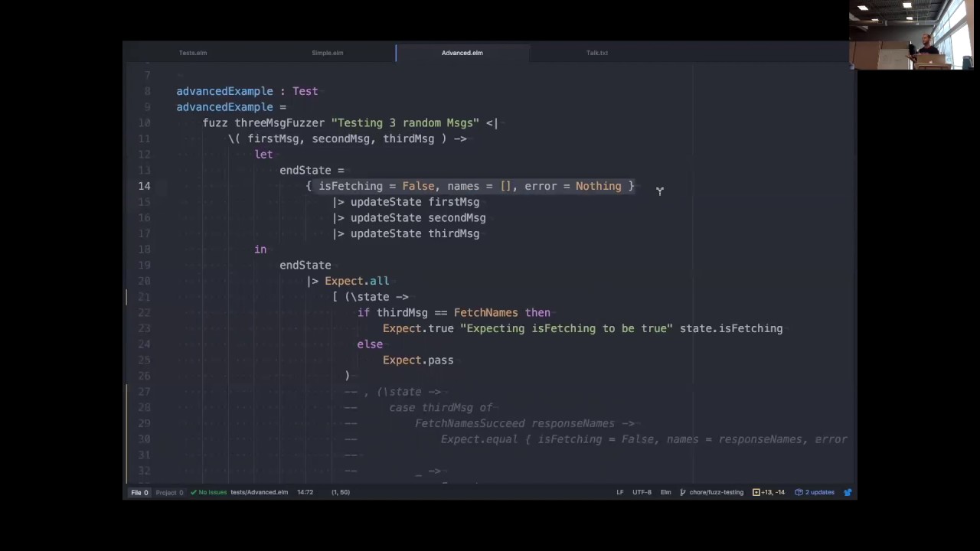This screenshot has height=551, width=980.
Task: Click the 14:72 cursor position
Action: pyautogui.click(x=305, y=492)
